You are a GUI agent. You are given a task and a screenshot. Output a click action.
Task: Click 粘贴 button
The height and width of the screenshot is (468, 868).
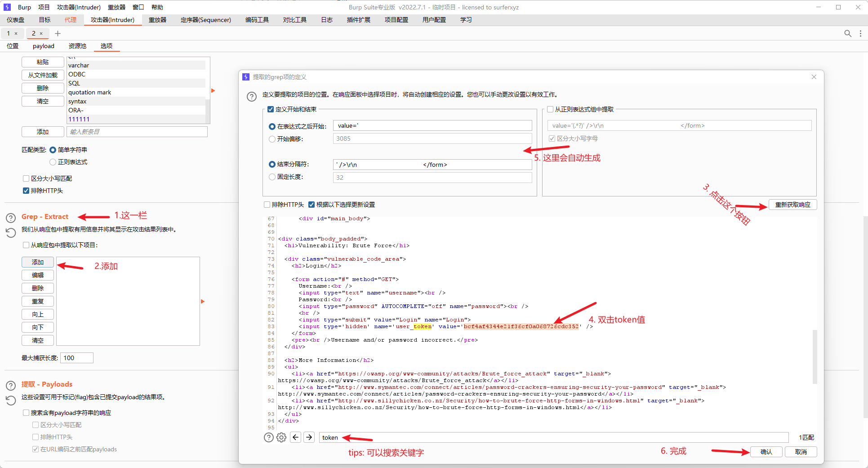click(43, 62)
